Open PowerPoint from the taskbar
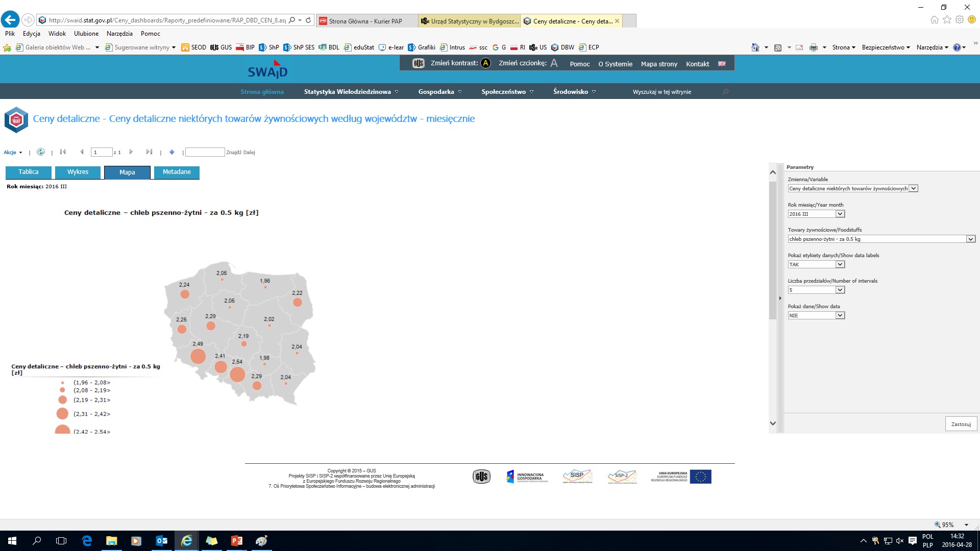Viewport: 980px width, 551px height. click(236, 541)
